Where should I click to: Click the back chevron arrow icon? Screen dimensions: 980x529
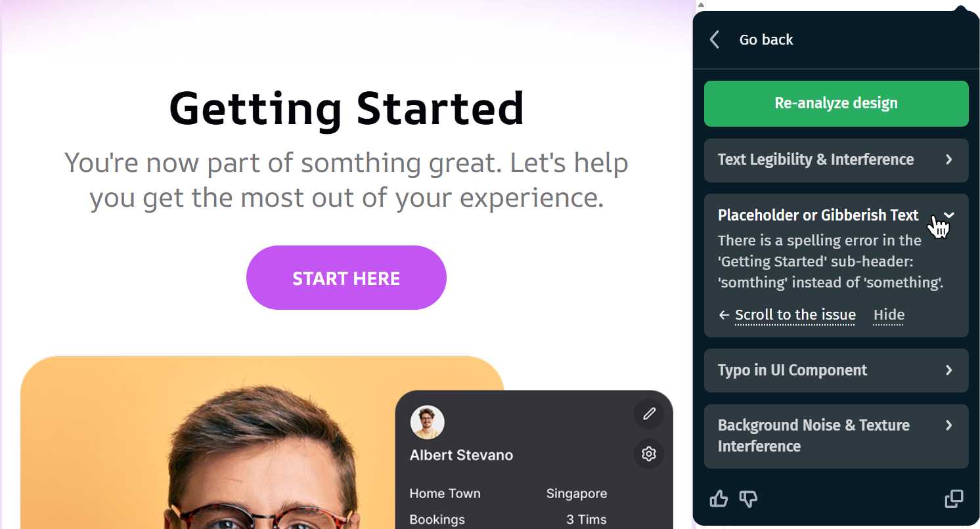click(715, 39)
